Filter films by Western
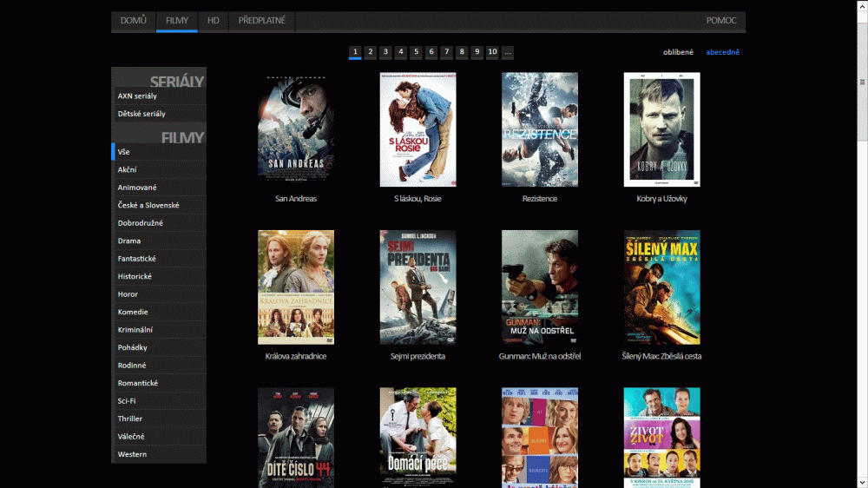This screenshot has width=868, height=488. coord(159,453)
